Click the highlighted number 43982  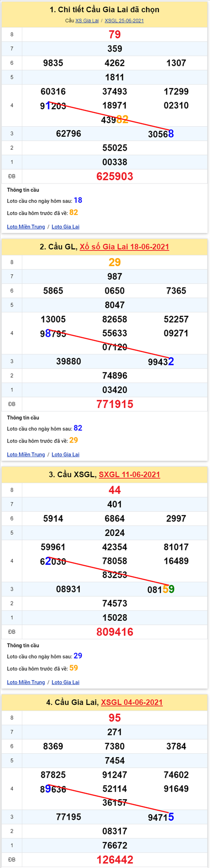(115, 120)
